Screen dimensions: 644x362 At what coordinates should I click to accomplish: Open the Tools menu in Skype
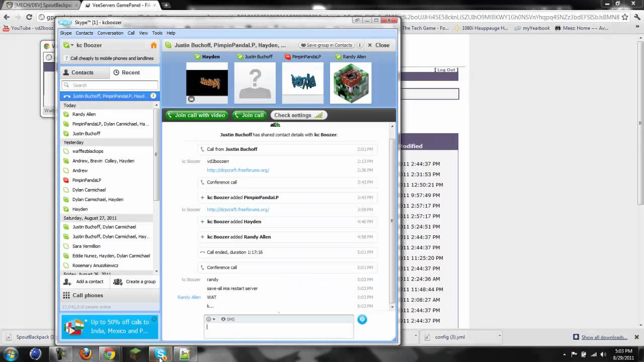[x=157, y=33]
